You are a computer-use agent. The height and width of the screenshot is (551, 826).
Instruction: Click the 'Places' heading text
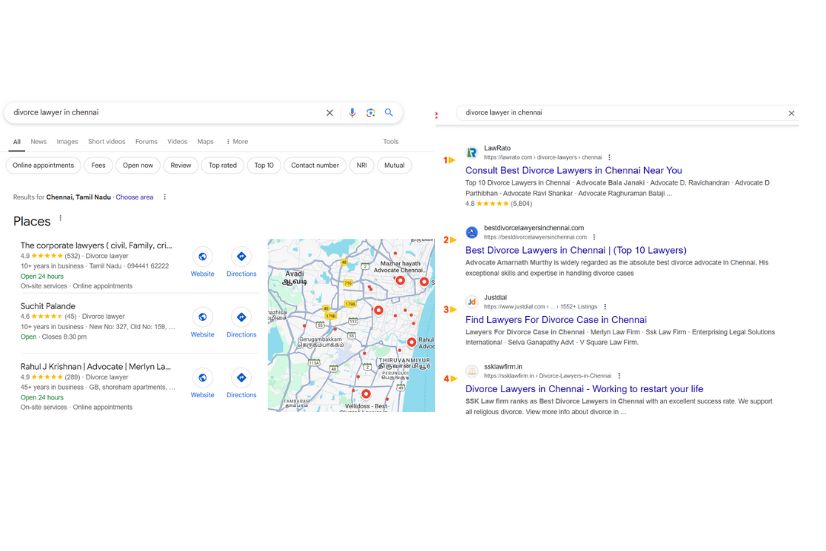tap(32, 221)
